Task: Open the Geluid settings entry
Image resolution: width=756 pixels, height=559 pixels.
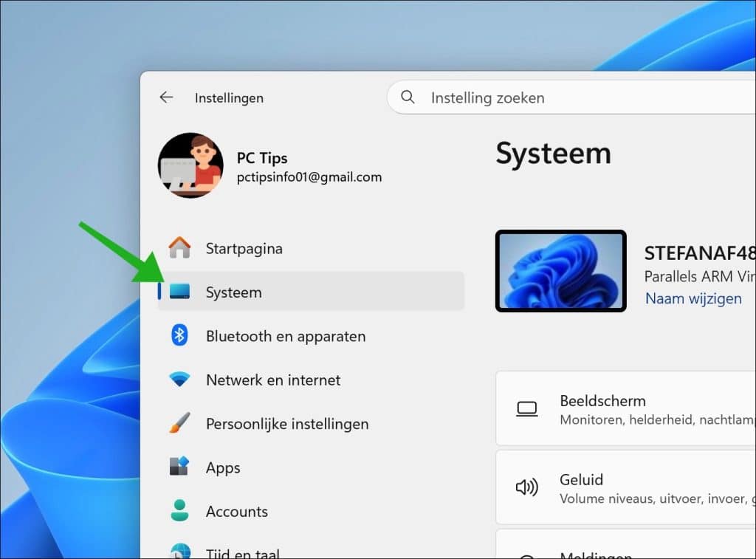Action: click(x=628, y=487)
